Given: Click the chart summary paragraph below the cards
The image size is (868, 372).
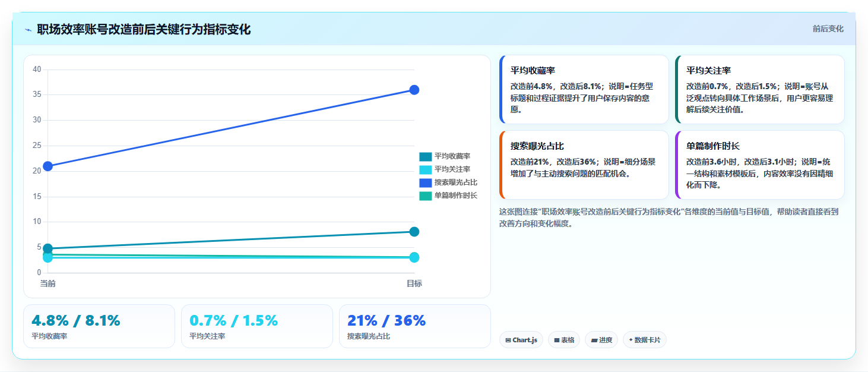Looking at the screenshot, I should 669,217.
